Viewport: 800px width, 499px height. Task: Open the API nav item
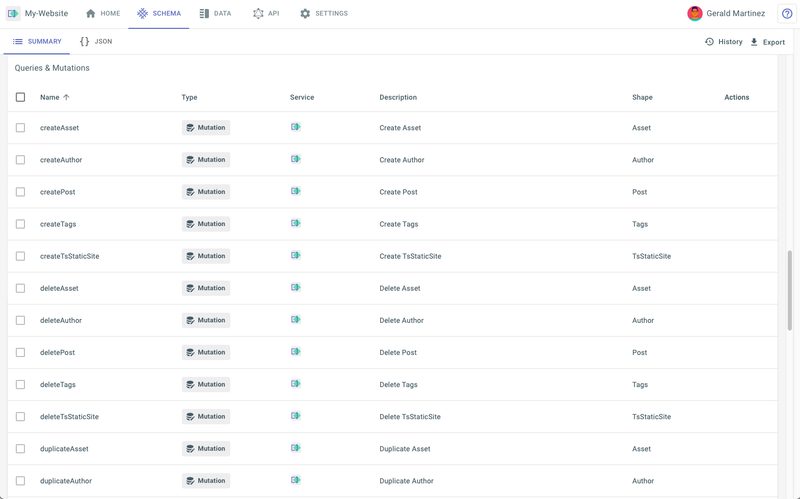pos(266,14)
